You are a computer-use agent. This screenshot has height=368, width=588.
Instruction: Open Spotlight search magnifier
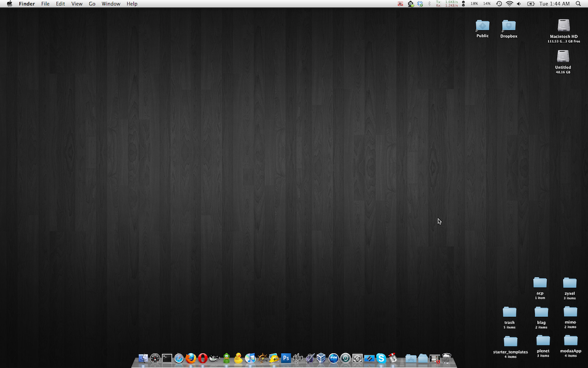[x=578, y=4]
